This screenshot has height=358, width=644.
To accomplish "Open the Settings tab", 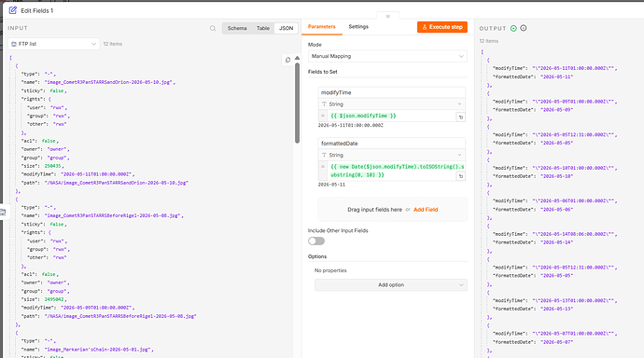I will point(358,27).
